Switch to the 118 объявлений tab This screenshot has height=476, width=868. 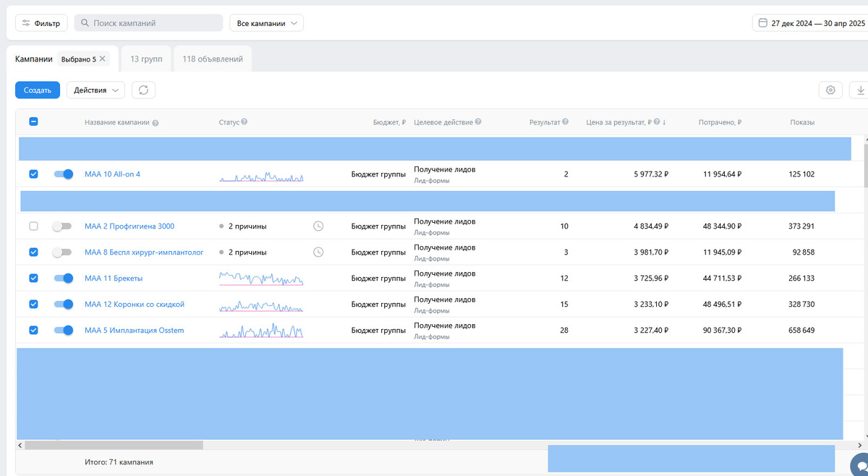213,59
